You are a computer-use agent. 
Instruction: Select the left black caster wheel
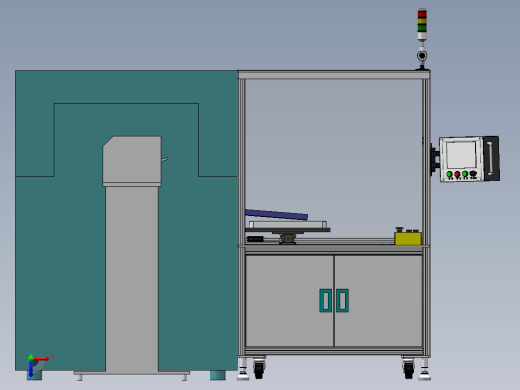click(259, 369)
